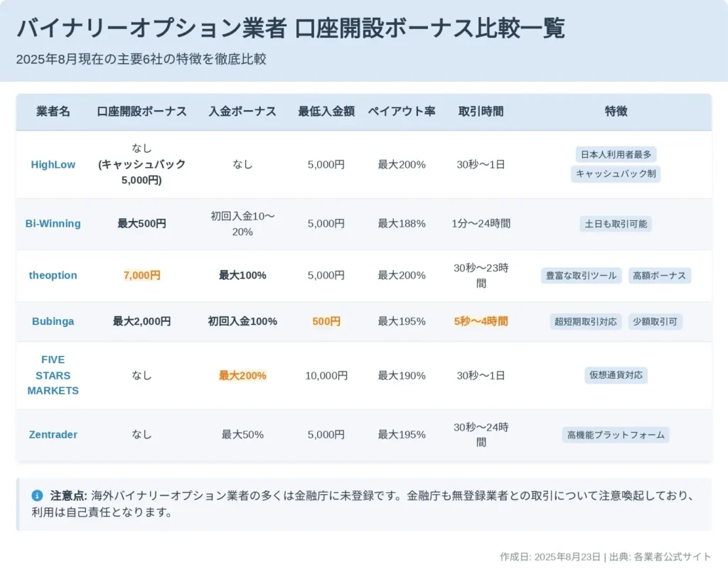Screen dimensions: 728x582
Task: Select the 豊富な取引ツール feature tag
Action: pyautogui.click(x=581, y=275)
